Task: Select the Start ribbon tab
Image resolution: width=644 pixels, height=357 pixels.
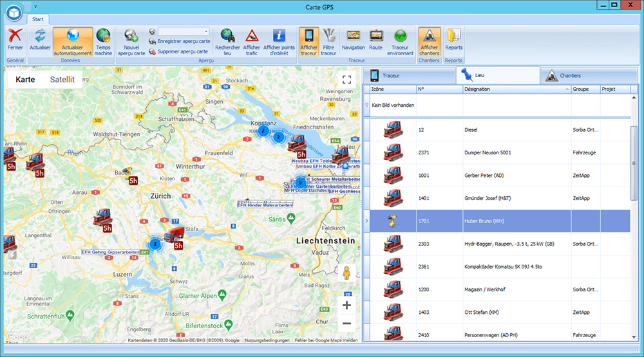Action: pos(38,19)
